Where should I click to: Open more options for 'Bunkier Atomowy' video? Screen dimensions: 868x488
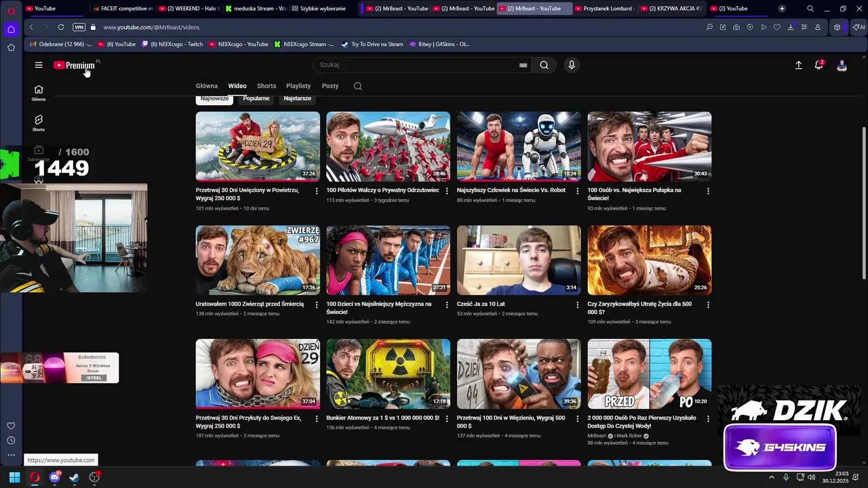tap(447, 419)
